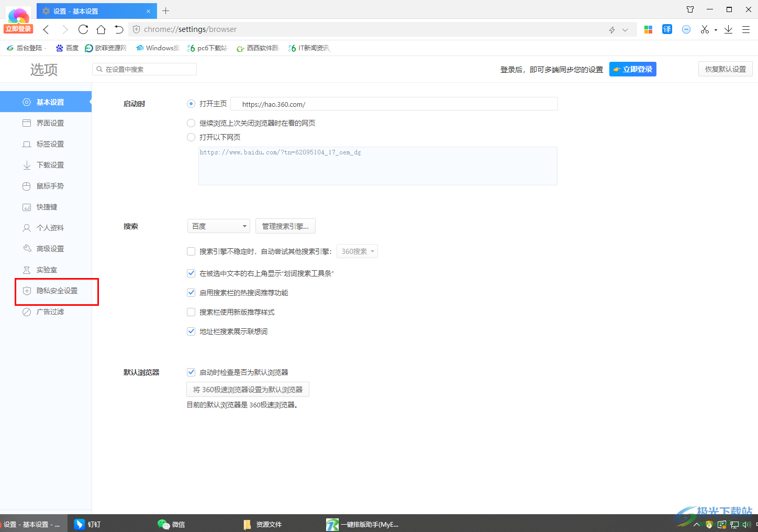Click the browser forward arrow
The image size is (758, 532).
(x=65, y=29)
